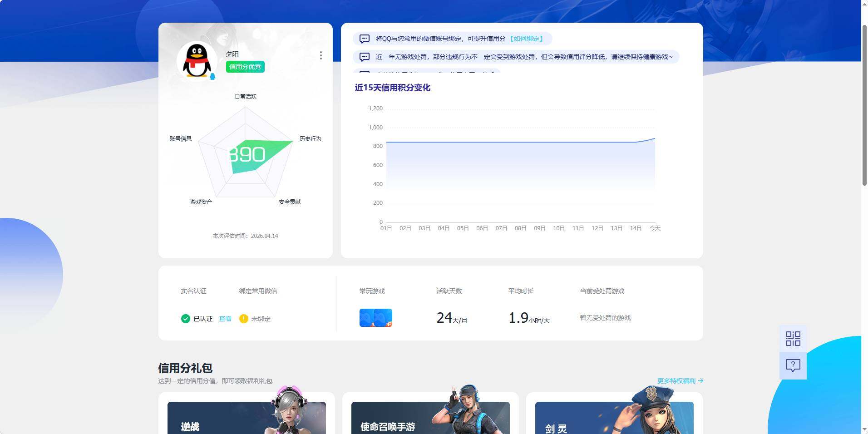The image size is (868, 434).
Task: Click the 24天/月 active days value
Action: [452, 318]
